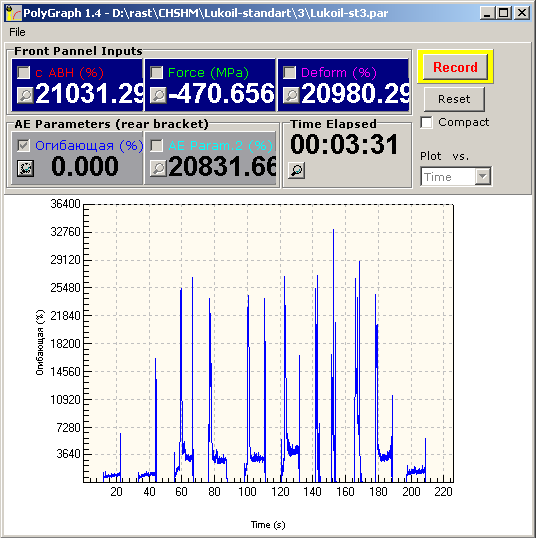Click the PolyGraph app icon in title bar

[14, 13]
